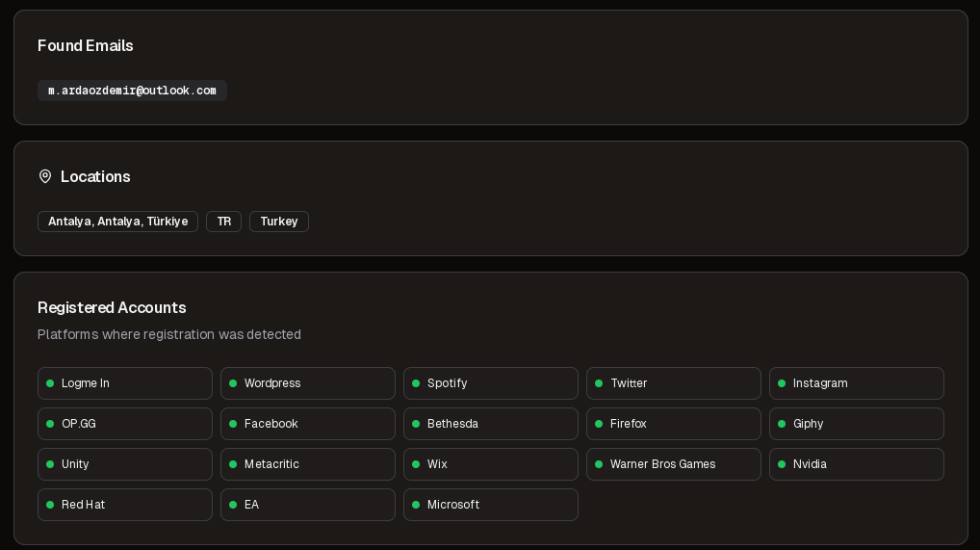Click the green indicator next to Red Hat
The image size is (980, 550).
[50, 505]
